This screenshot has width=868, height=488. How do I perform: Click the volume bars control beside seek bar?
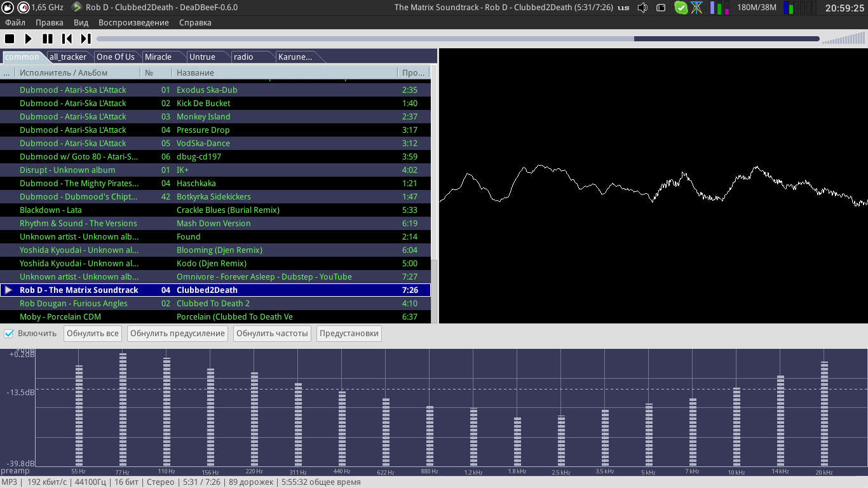coord(843,39)
